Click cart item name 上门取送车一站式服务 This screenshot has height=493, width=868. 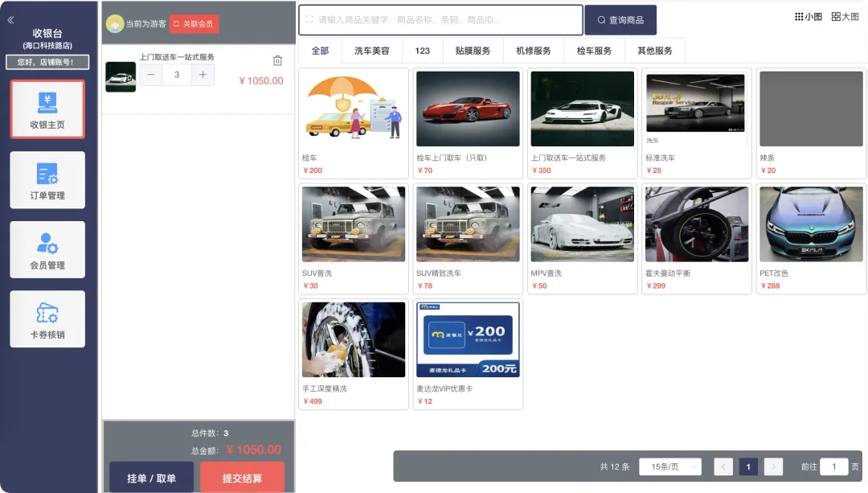(177, 57)
